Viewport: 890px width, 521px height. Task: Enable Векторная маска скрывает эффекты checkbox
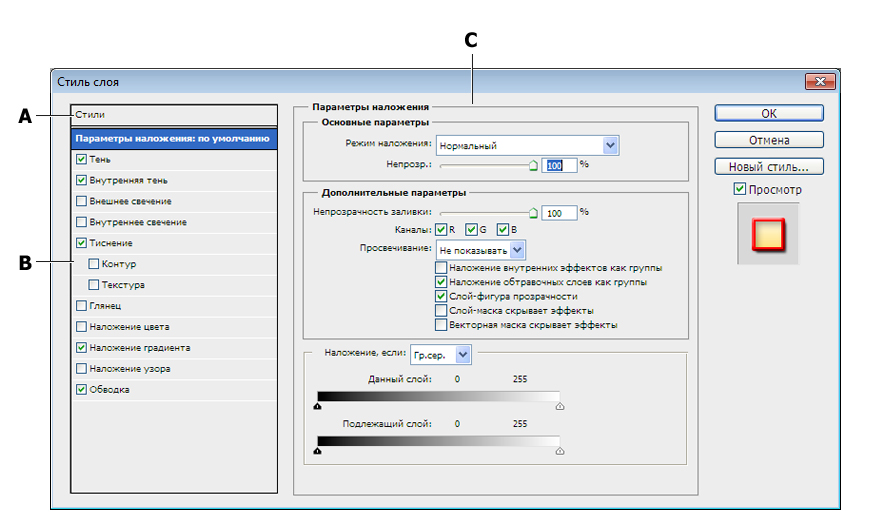pyautogui.click(x=441, y=325)
